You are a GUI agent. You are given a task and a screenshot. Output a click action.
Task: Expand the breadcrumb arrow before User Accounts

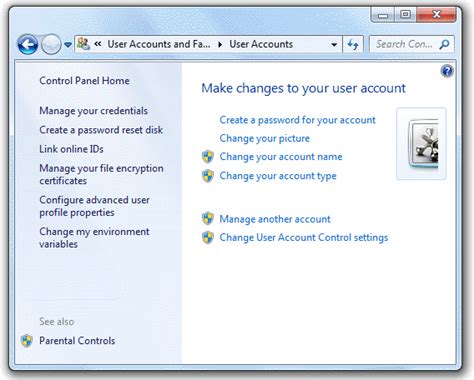pos(220,44)
